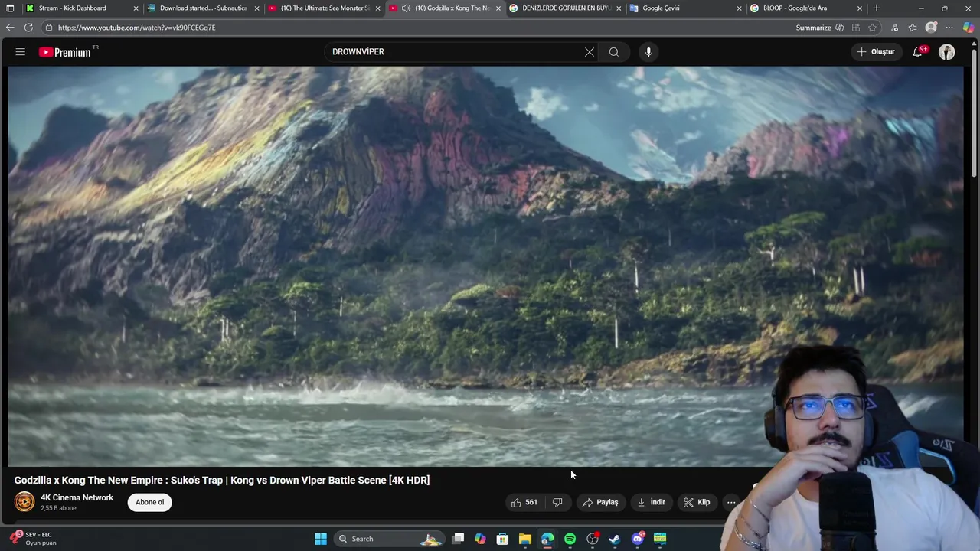Open Task View on the taskbar
Viewport: 980px width, 551px height.
tap(458, 539)
